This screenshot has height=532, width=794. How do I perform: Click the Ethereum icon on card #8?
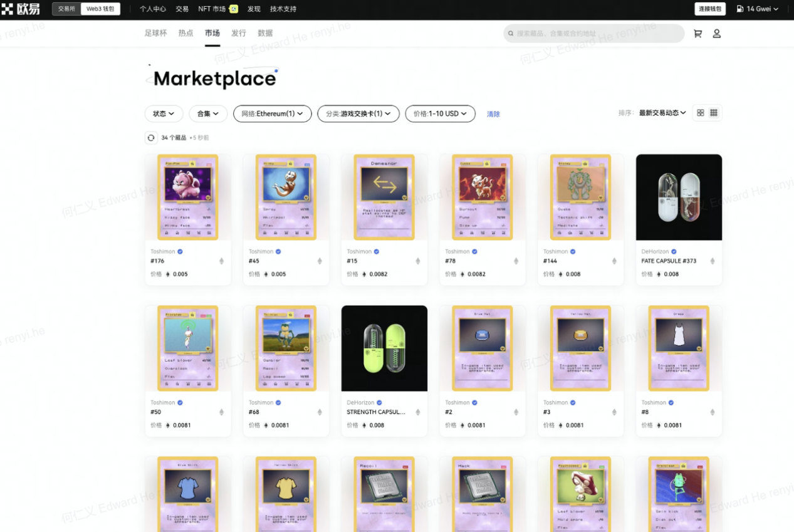pyautogui.click(x=713, y=412)
